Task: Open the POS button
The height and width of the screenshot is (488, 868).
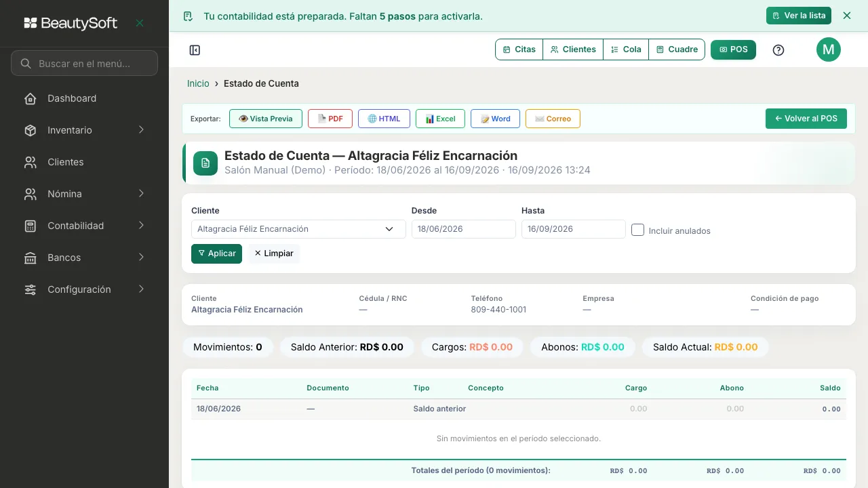Action: 733,49
